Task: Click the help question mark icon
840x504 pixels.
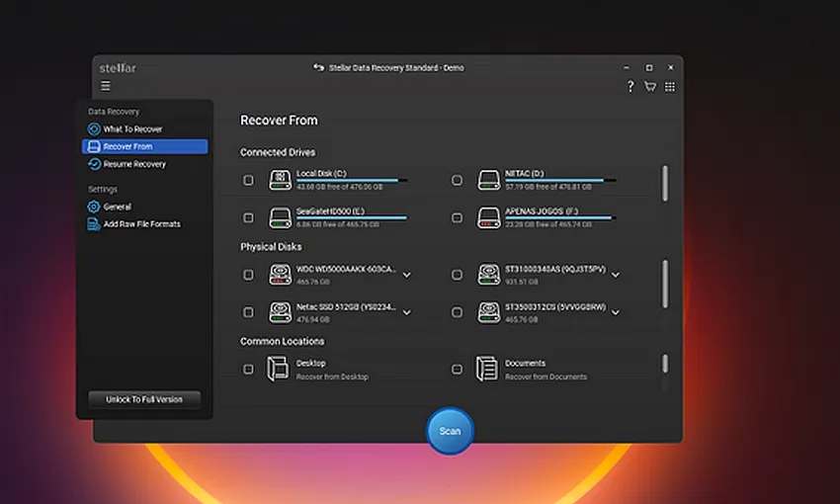Action: pyautogui.click(x=630, y=87)
